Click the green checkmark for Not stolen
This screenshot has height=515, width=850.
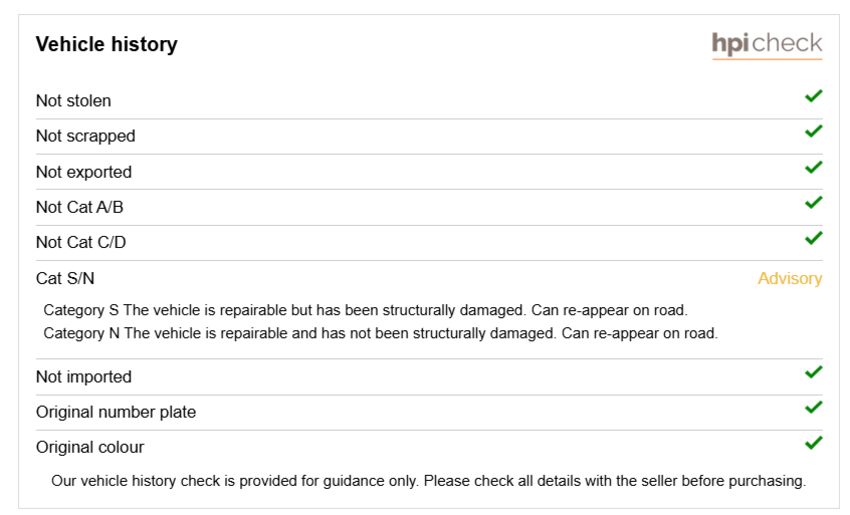click(x=813, y=96)
